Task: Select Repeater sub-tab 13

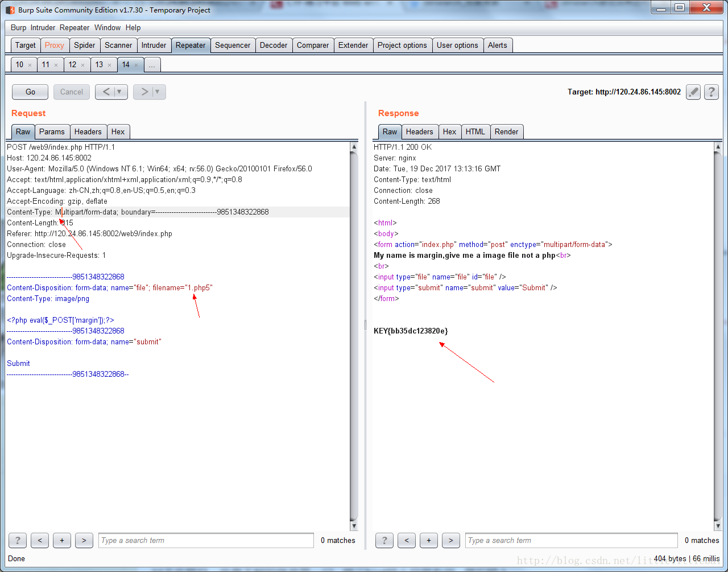Action: coord(99,65)
